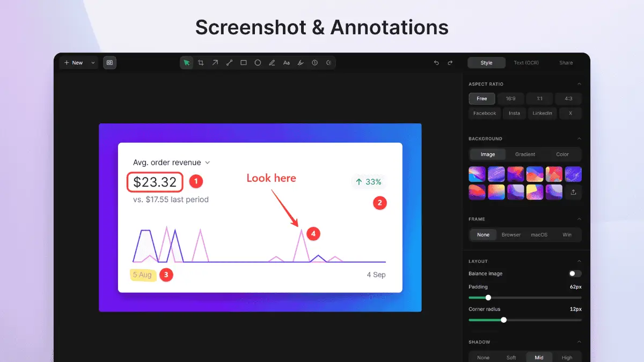644x362 pixels.
Task: Switch to the Text (OCR) tab
Action: coord(526,63)
